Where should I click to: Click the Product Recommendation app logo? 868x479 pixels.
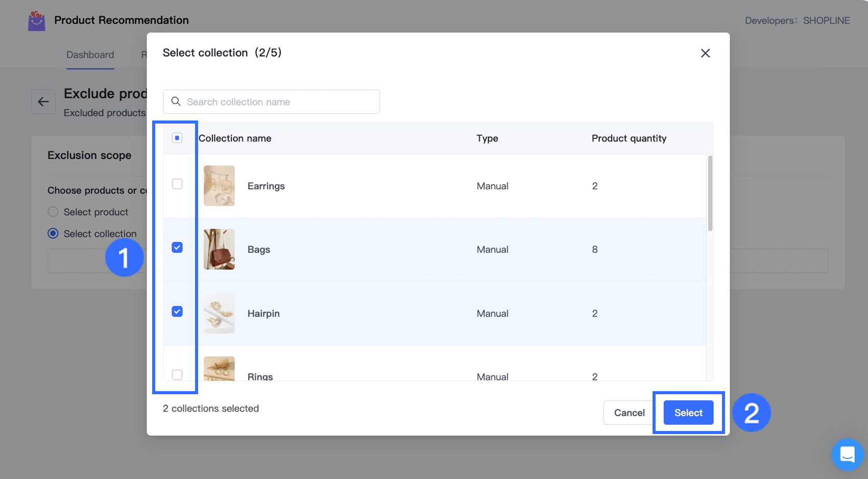[36, 21]
